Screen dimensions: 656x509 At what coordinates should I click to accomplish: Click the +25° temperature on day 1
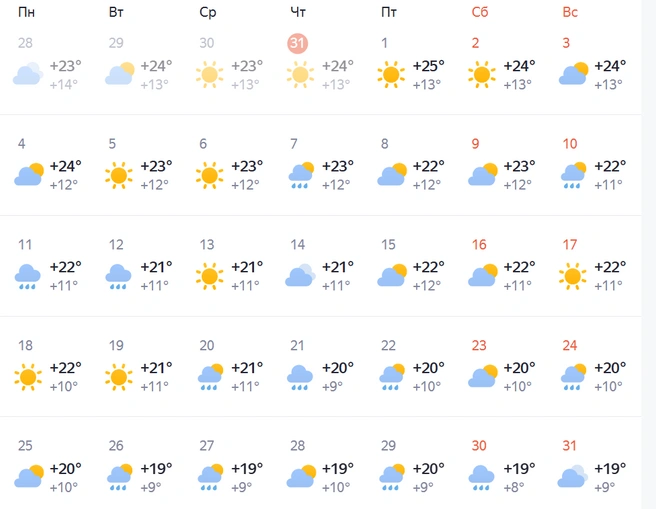(x=428, y=66)
